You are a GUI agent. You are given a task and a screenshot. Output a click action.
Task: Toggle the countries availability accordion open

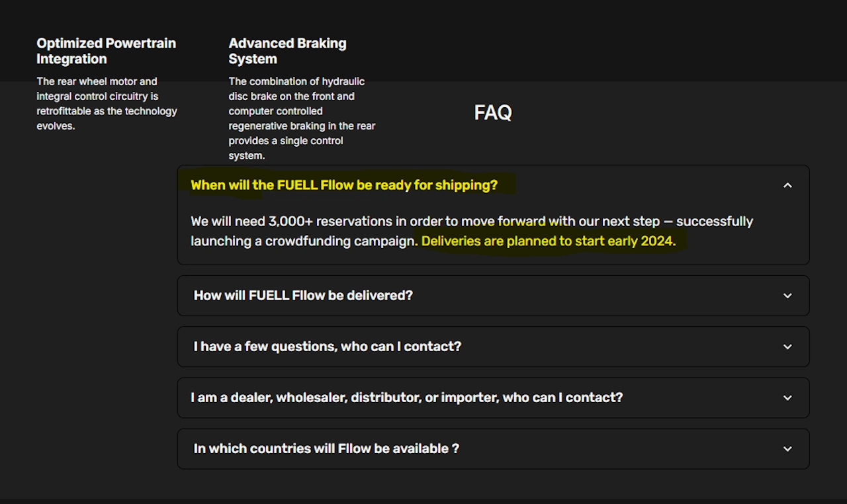(492, 448)
